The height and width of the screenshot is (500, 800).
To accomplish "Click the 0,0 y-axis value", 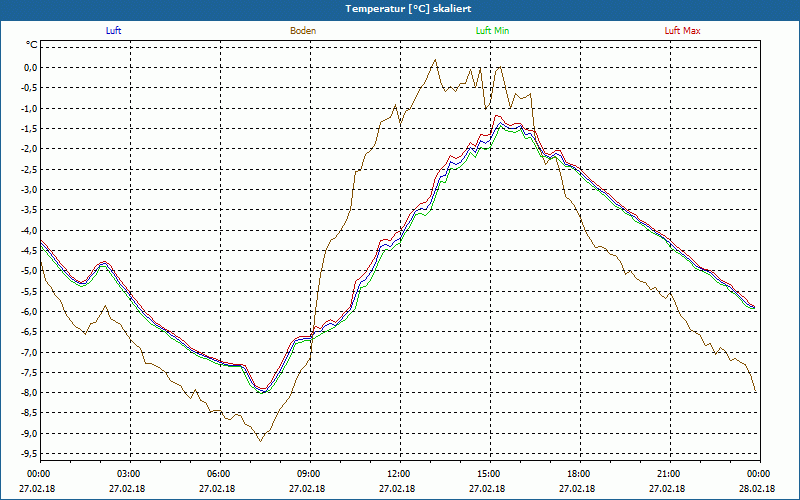I will [31, 67].
